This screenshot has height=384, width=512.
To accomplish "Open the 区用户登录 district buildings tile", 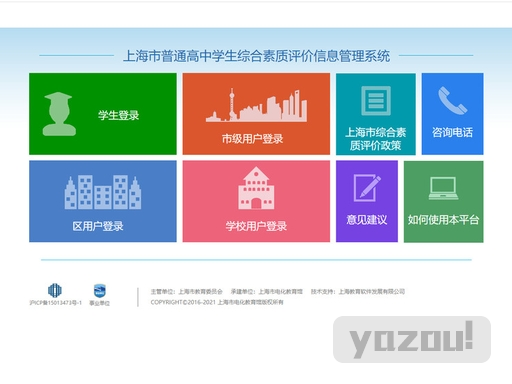I will click(x=103, y=201).
